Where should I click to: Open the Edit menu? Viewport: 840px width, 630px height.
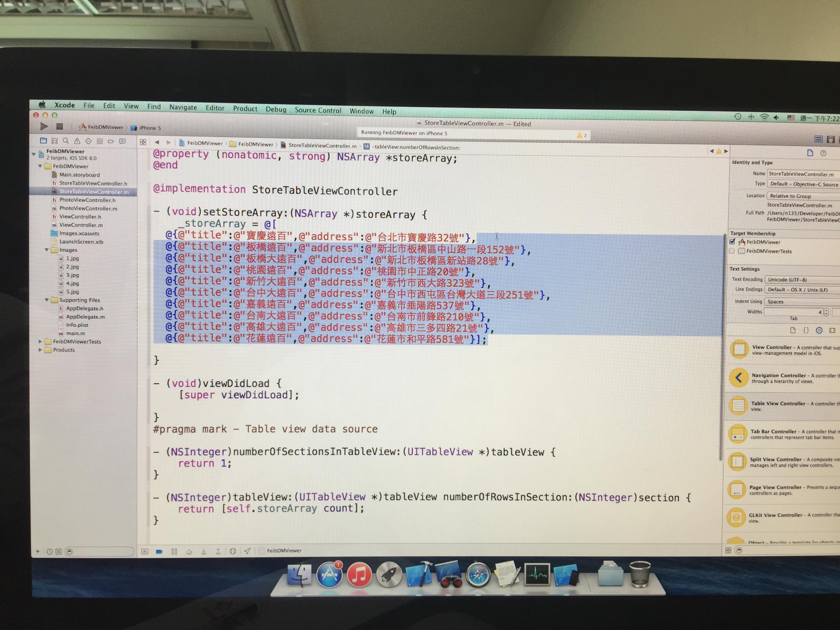point(109,106)
